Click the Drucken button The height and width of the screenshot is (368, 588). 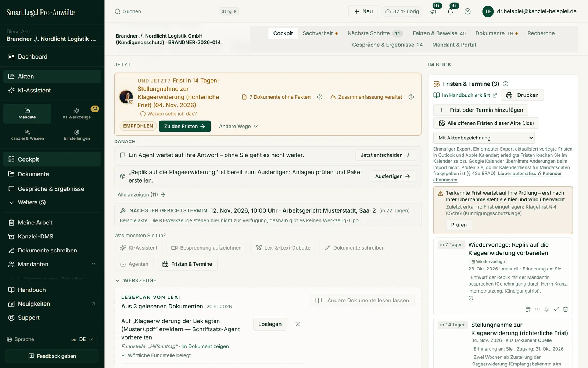[522, 95]
